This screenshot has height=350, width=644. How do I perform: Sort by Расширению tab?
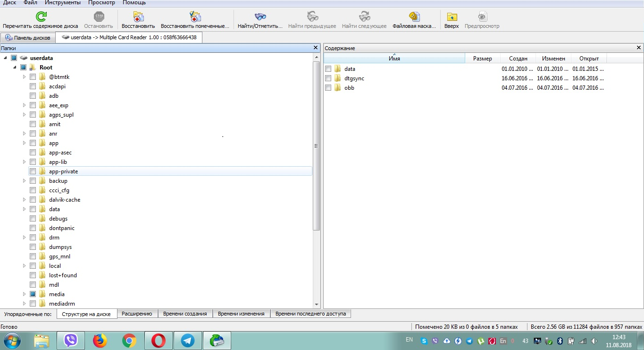(x=137, y=314)
